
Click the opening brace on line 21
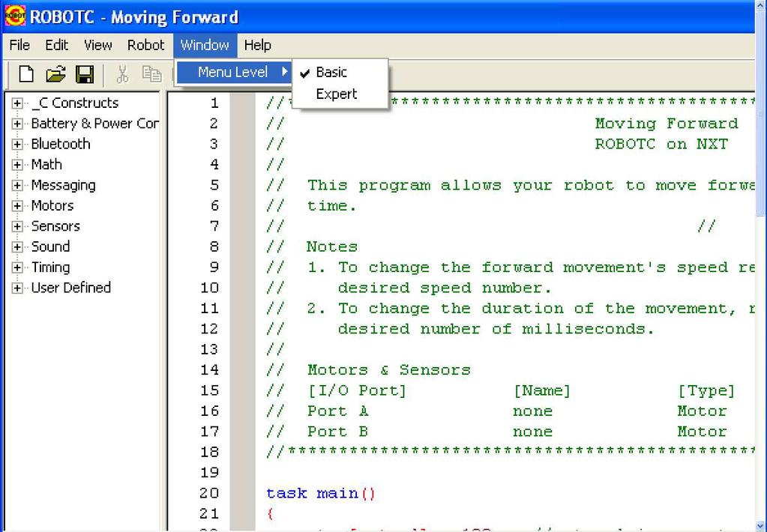270,513
